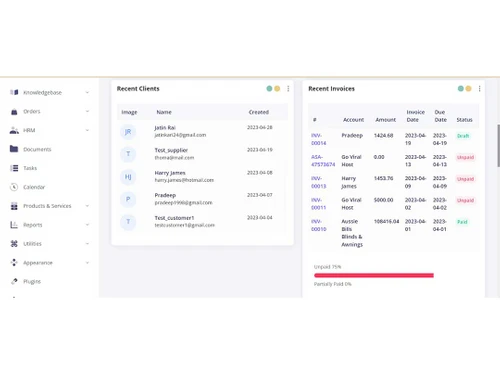Open invoice INV-00011 link

pos(318,204)
